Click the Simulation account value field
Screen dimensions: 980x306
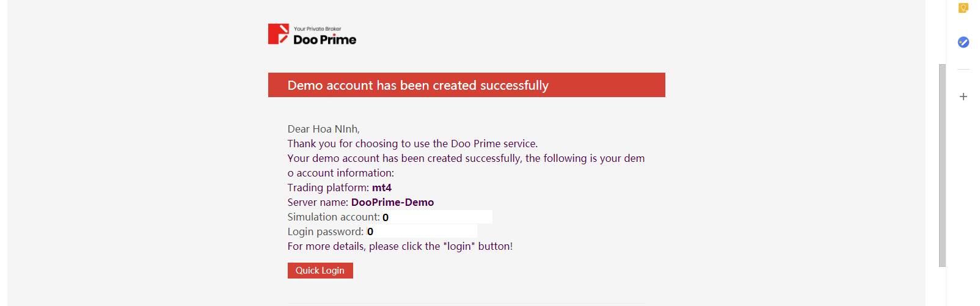(437, 217)
